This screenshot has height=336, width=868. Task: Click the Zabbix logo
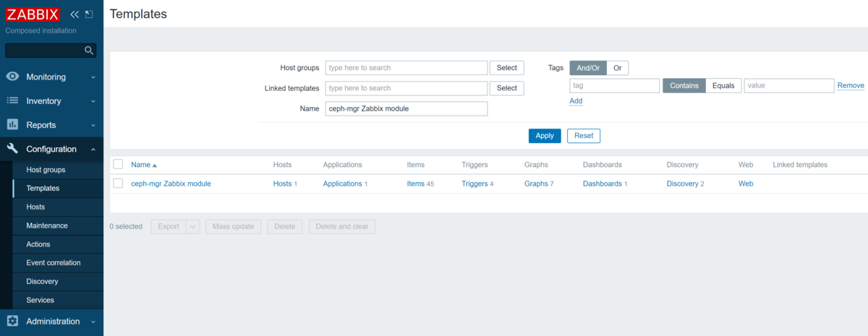(x=33, y=14)
